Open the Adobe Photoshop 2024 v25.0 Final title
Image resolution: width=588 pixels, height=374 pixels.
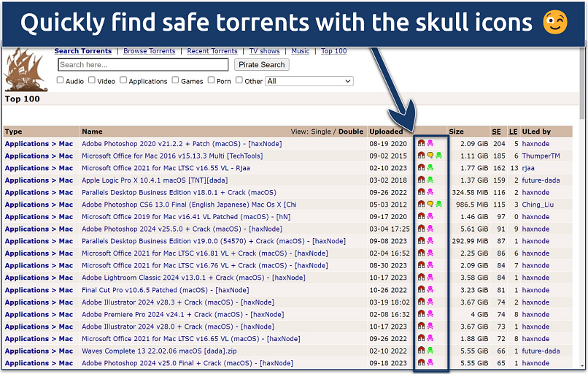(187, 363)
